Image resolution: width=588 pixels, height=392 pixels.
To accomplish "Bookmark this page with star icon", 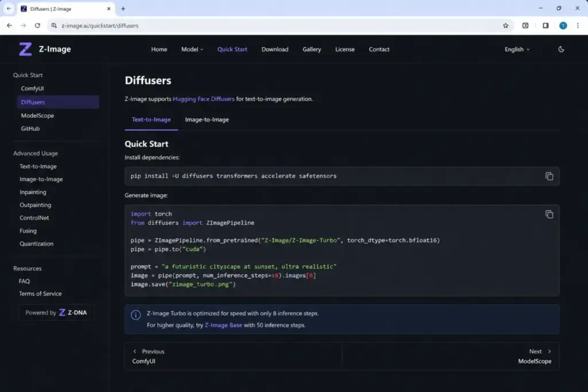I will 505,25.
